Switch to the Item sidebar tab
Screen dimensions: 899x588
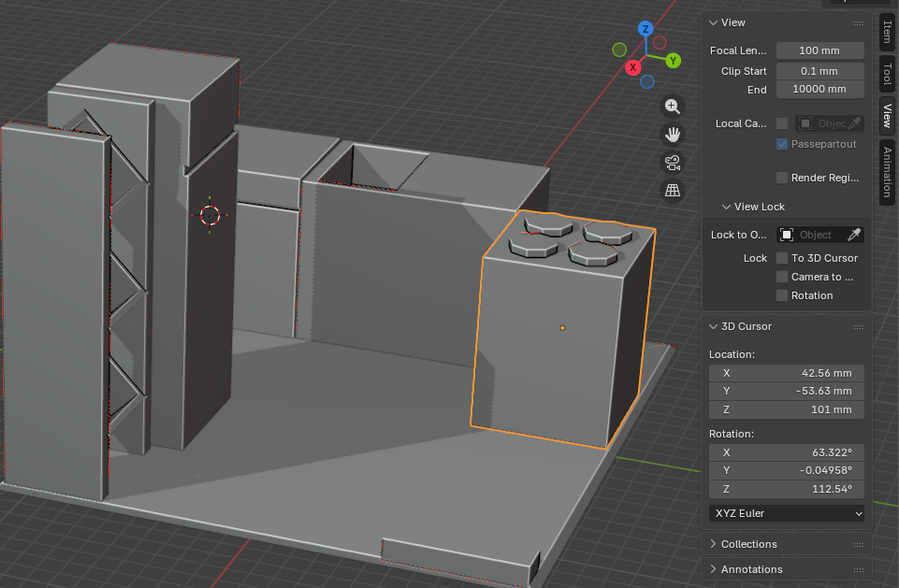pos(887,32)
